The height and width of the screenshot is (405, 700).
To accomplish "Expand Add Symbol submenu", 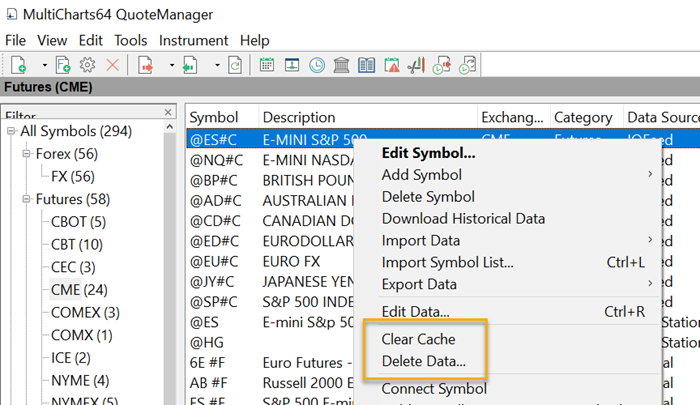I will pos(508,175).
